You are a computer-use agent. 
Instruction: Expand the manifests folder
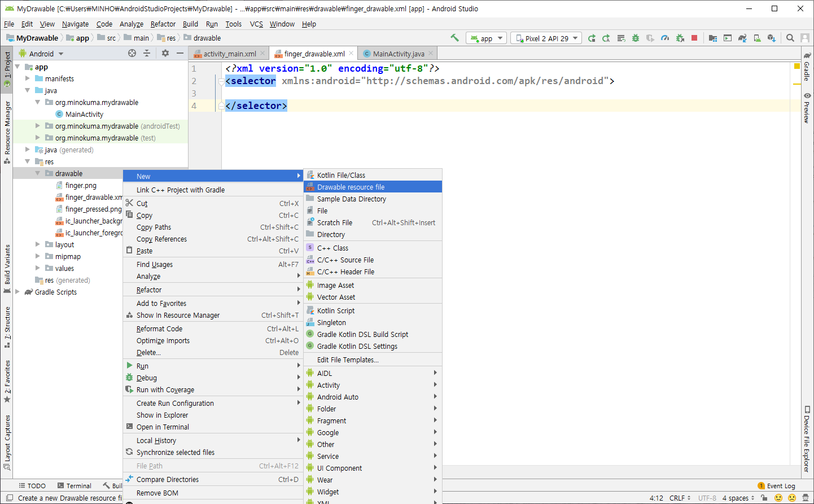28,78
